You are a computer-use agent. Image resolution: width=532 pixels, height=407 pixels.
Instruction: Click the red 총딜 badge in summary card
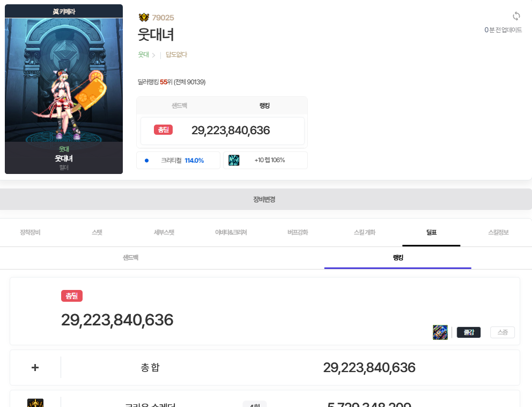coord(163,130)
